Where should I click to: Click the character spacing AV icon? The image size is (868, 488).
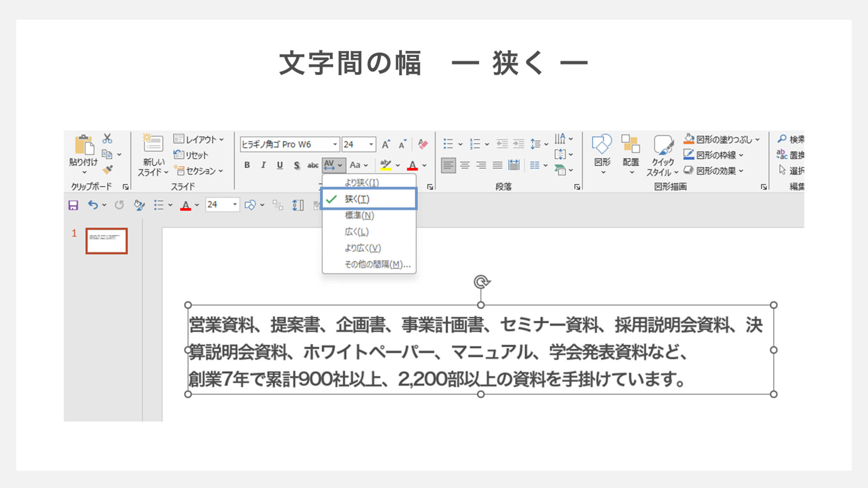tap(329, 165)
